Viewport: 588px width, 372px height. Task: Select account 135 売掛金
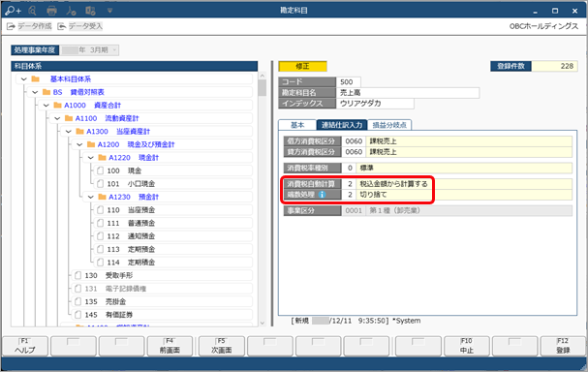coord(162,302)
